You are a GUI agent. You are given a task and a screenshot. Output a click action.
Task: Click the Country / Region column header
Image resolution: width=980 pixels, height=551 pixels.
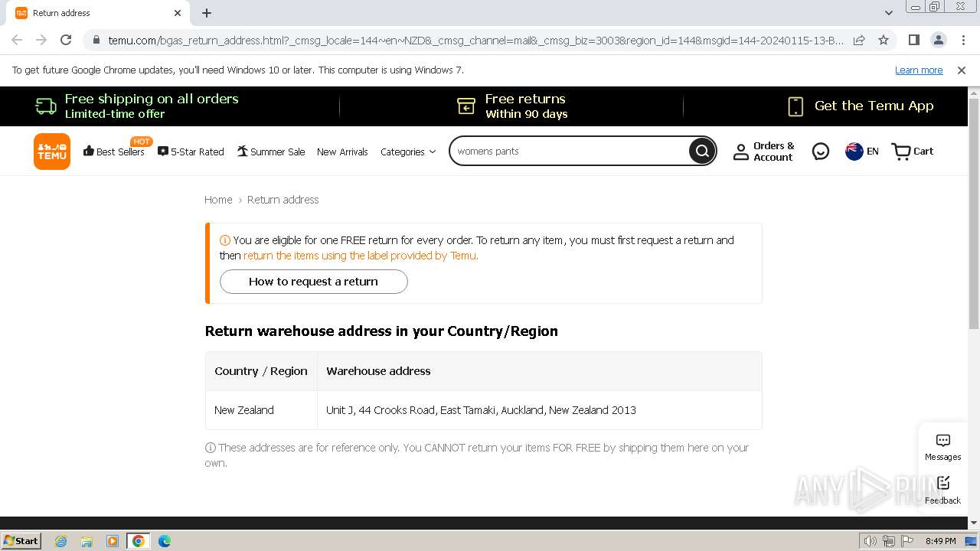tap(261, 371)
